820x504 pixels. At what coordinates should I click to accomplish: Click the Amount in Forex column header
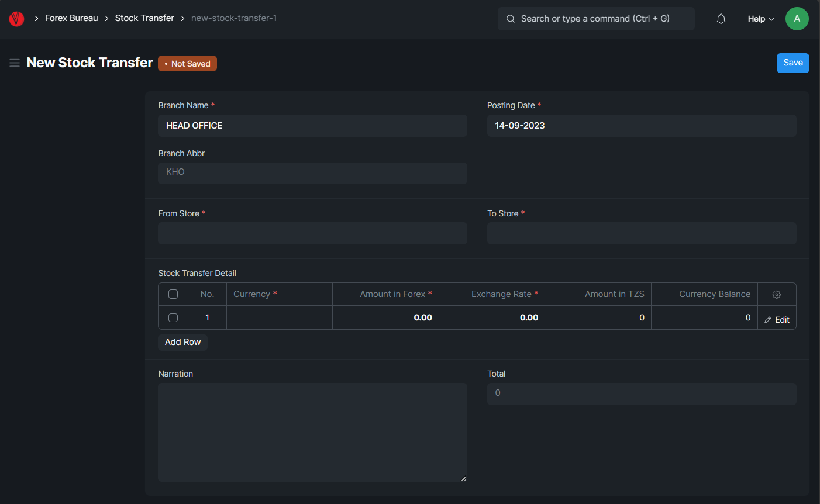(x=385, y=294)
